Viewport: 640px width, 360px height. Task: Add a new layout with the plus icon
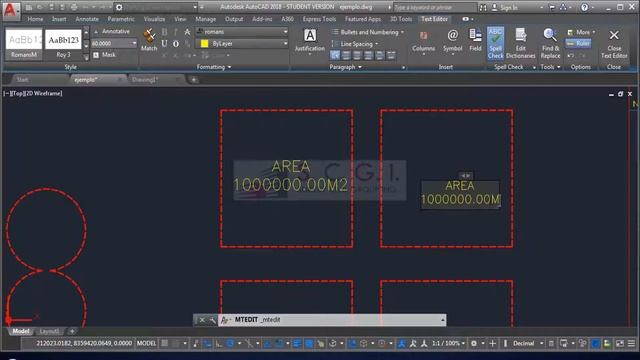click(x=72, y=331)
